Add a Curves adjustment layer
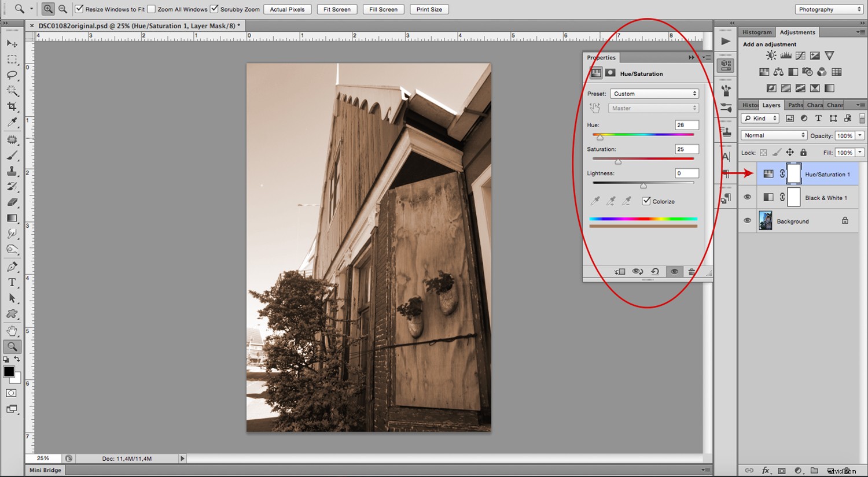Image resolution: width=868 pixels, height=477 pixels. point(800,56)
